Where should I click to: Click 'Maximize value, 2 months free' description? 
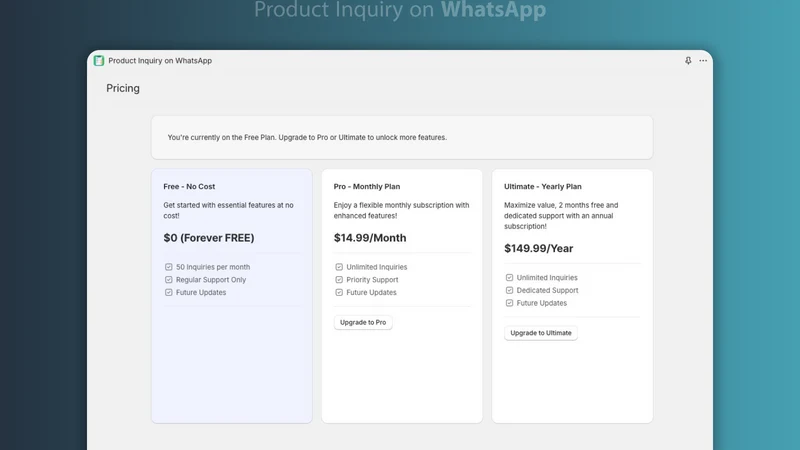(x=561, y=216)
